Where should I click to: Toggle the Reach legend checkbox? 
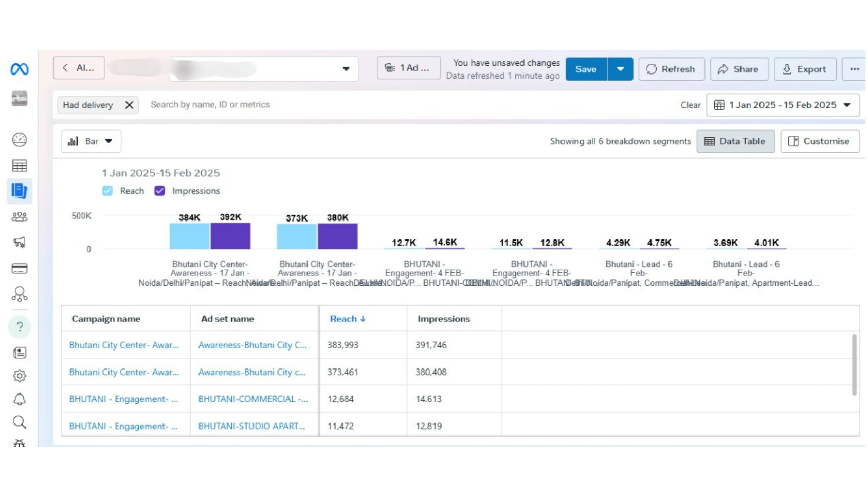(107, 191)
